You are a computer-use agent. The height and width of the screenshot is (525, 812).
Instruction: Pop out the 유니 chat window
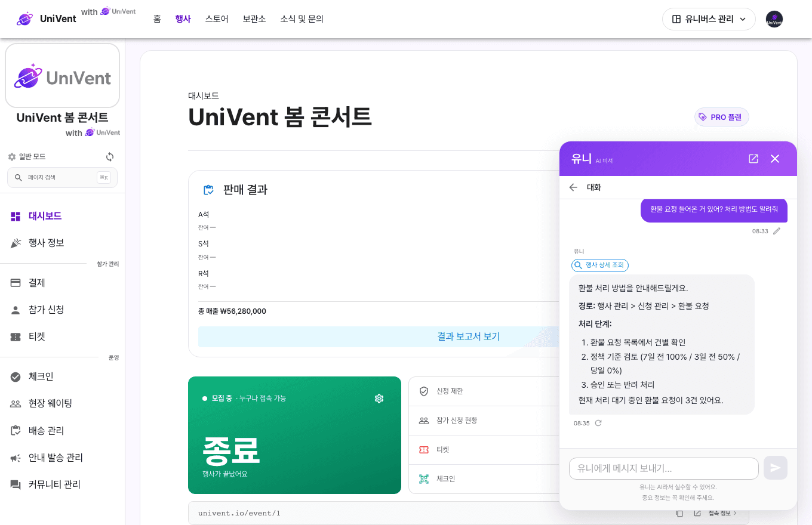(x=753, y=159)
